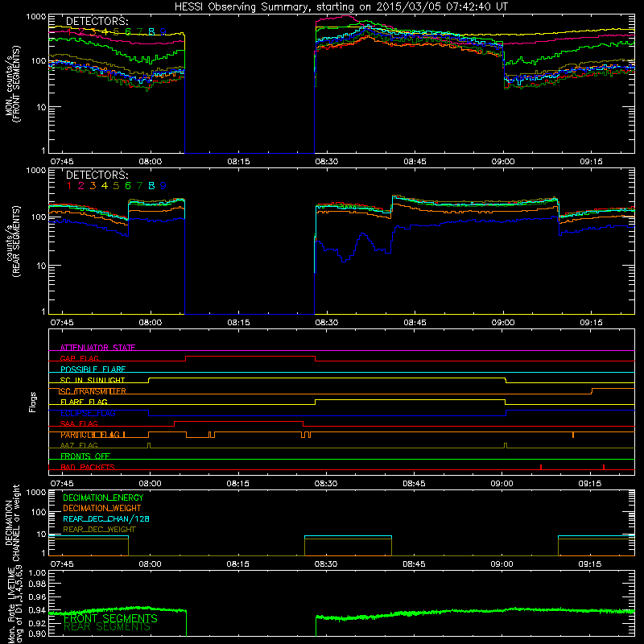Click the BAD_PACKETS spike near 09:17
644x644 pixels.
coord(603,467)
